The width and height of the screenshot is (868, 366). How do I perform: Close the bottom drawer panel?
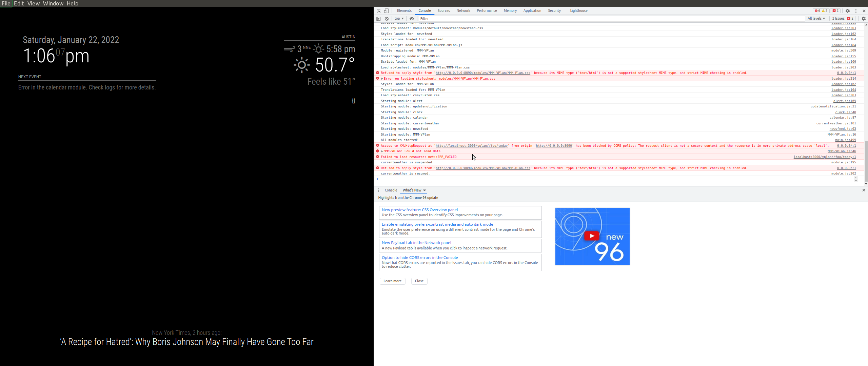click(x=864, y=190)
